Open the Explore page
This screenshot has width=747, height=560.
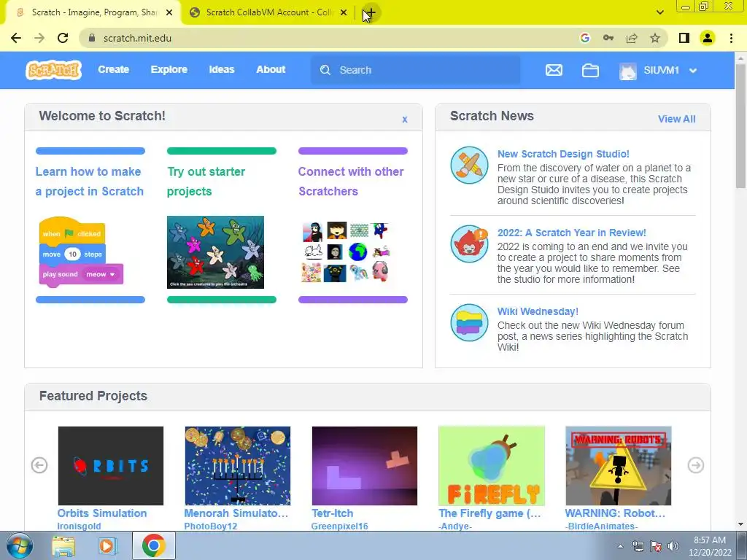coord(169,69)
